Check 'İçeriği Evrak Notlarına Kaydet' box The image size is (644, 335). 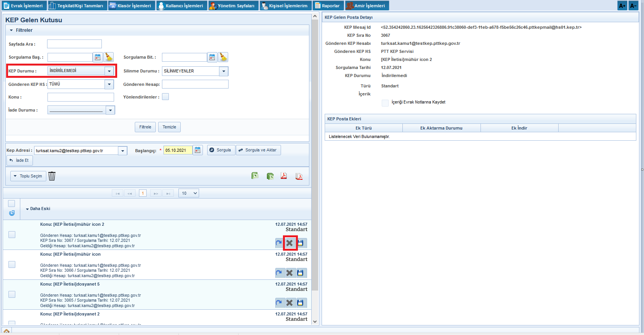385,103
